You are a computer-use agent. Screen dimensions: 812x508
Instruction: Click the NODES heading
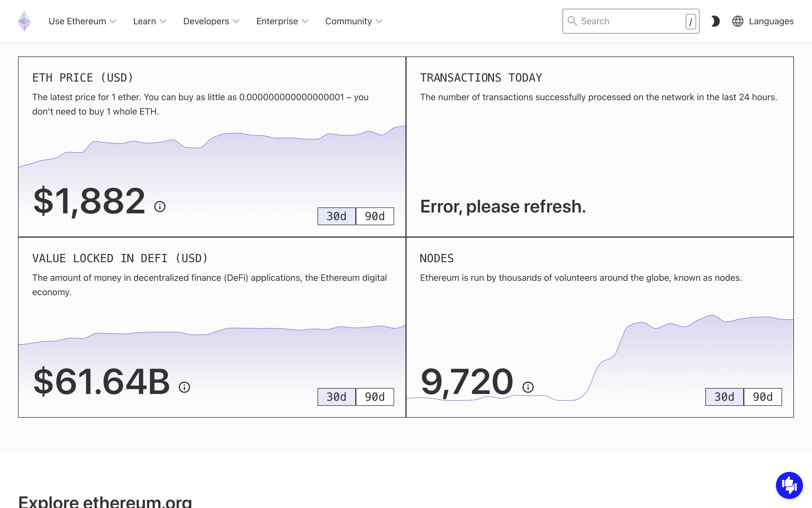point(436,258)
